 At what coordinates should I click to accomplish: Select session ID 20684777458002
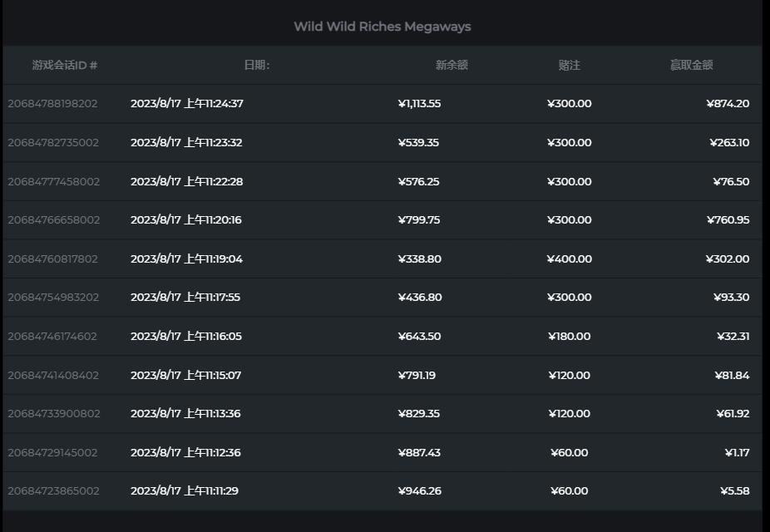pos(53,181)
